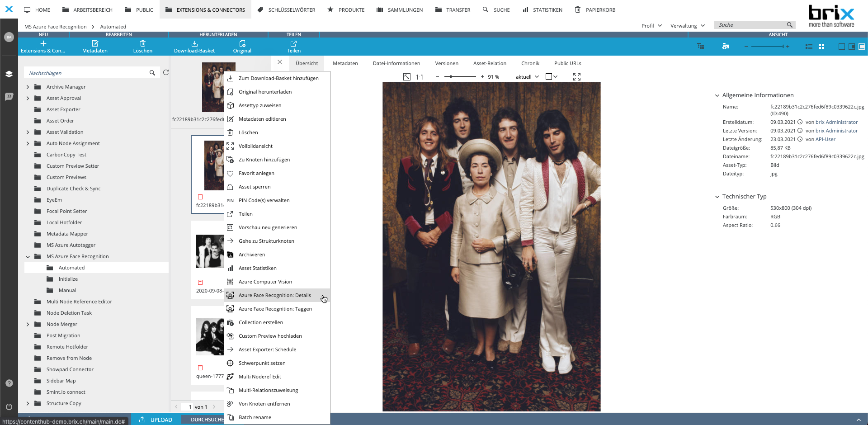Toggle the checkbox on queen-1777 thumbnail
The width and height of the screenshot is (868, 425).
pyautogui.click(x=200, y=368)
